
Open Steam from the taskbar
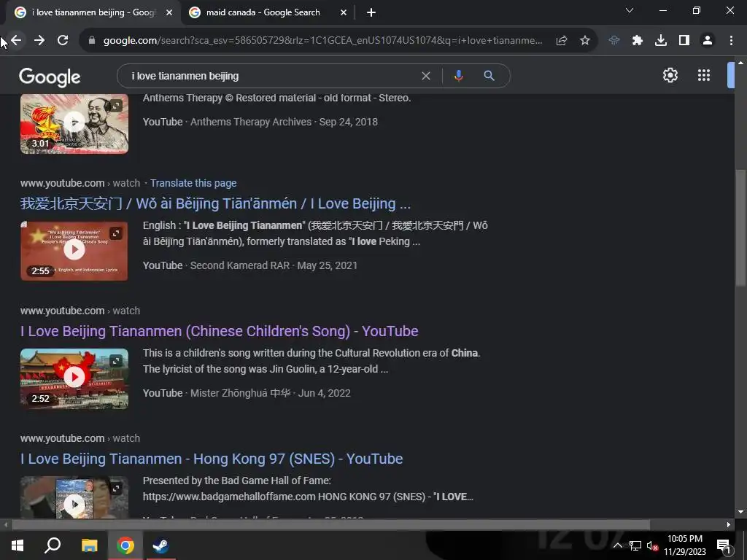(160, 545)
